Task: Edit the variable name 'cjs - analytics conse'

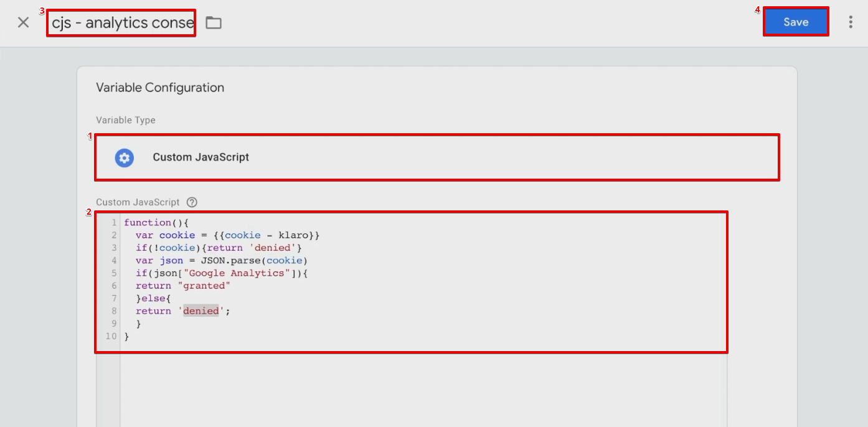Action: click(121, 23)
